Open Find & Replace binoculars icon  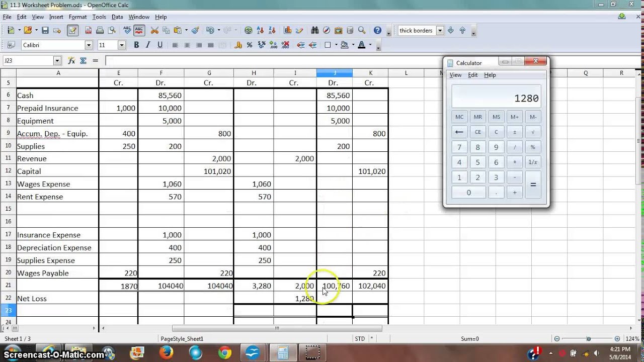point(315,31)
